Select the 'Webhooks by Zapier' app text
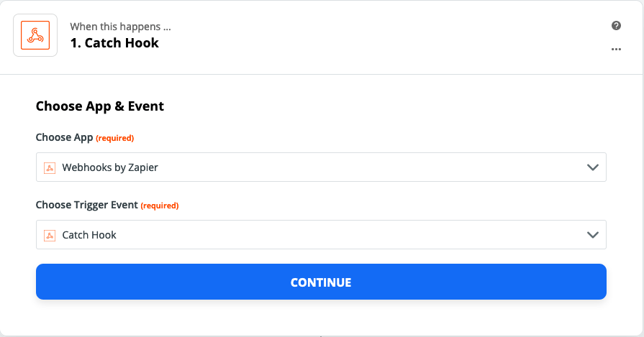 point(110,167)
